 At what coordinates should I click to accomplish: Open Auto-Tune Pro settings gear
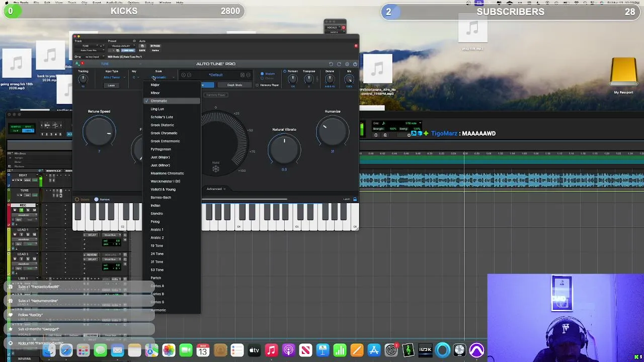pyautogui.click(x=347, y=64)
